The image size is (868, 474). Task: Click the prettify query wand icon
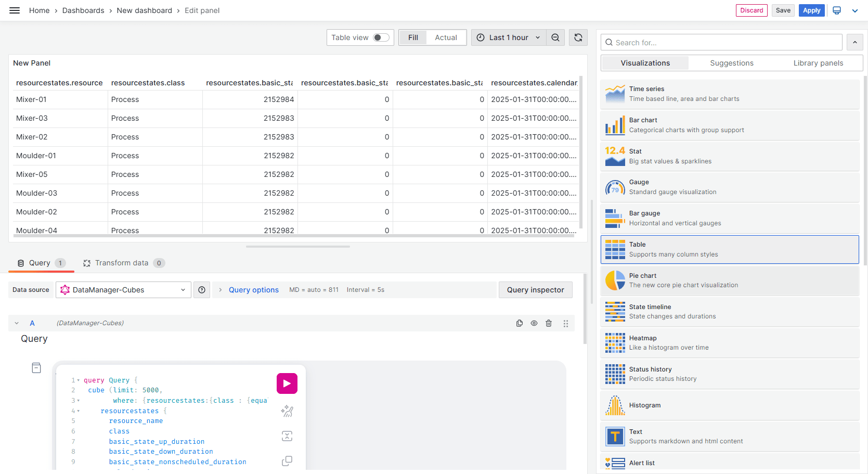(x=287, y=411)
